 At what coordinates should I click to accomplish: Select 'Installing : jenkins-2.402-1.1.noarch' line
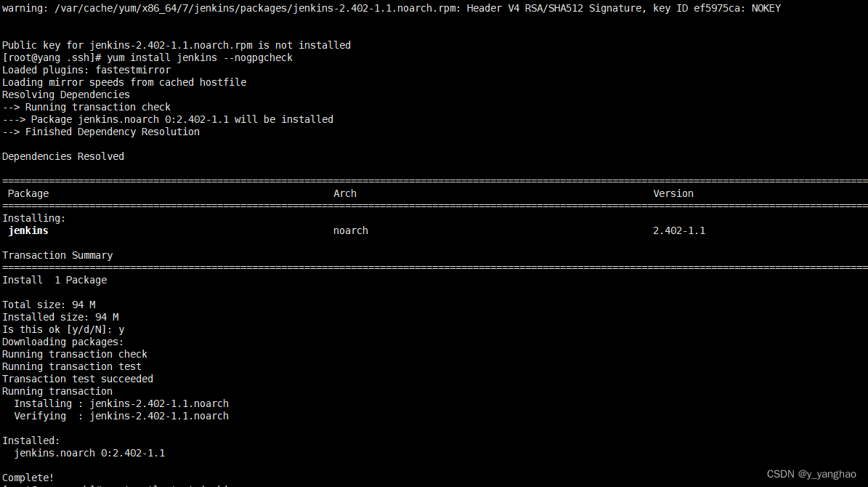click(121, 404)
